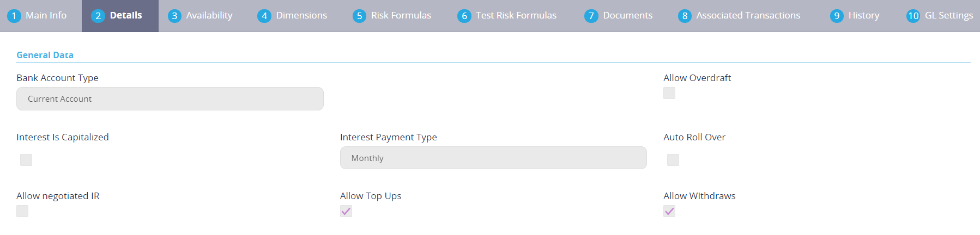This screenshot has width=980, height=235.
Task: Click the number 6 Test Risk Formulas icon
Action: (464, 16)
